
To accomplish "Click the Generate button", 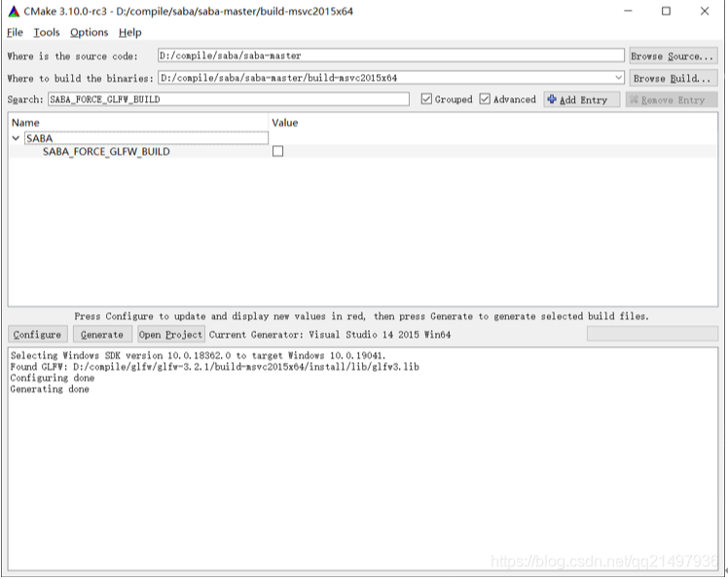I will point(102,335).
